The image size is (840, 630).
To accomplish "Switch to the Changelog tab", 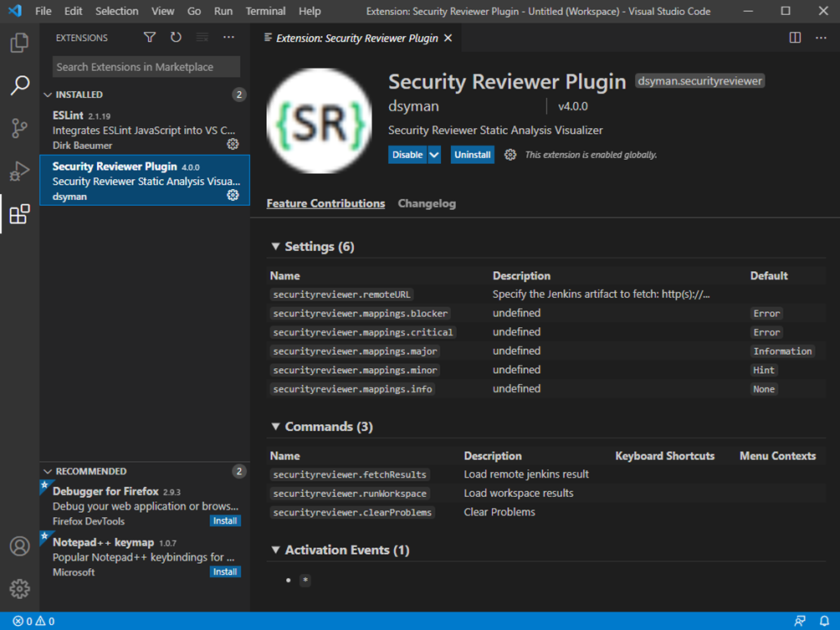I will 427,203.
